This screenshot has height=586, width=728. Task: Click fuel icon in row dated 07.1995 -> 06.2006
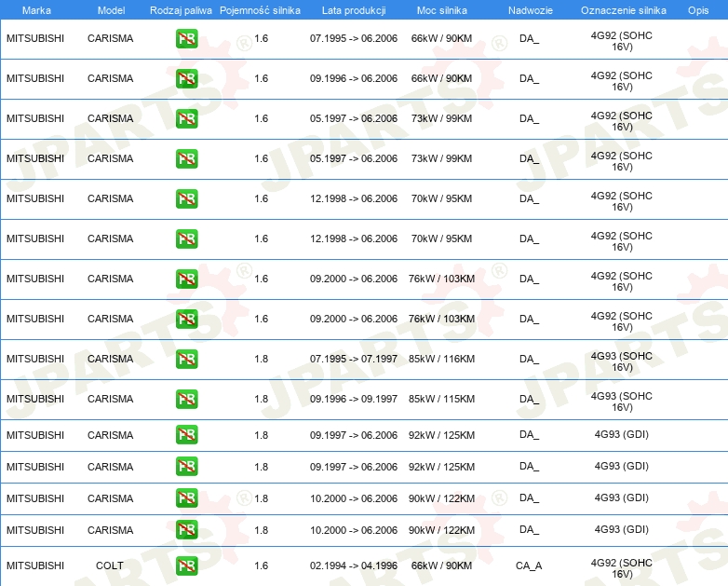coord(186,38)
